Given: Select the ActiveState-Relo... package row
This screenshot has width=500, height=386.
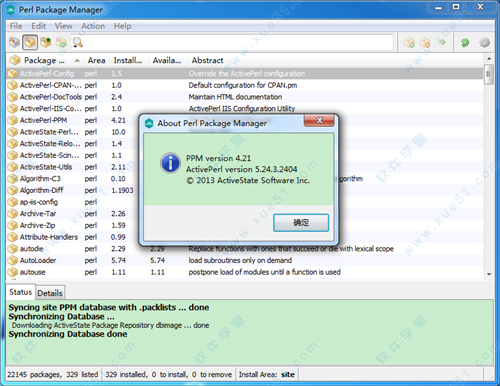Looking at the screenshot, I should click(x=72, y=144).
